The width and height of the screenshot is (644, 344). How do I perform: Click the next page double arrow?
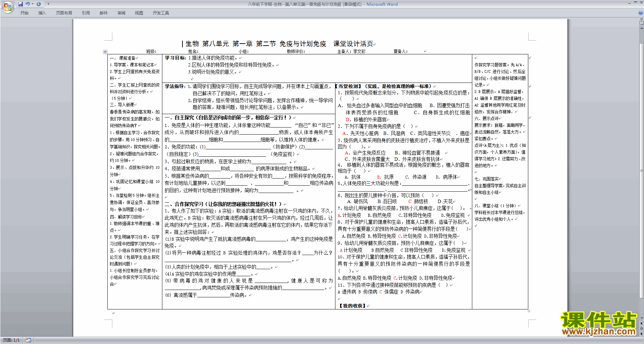642,334
